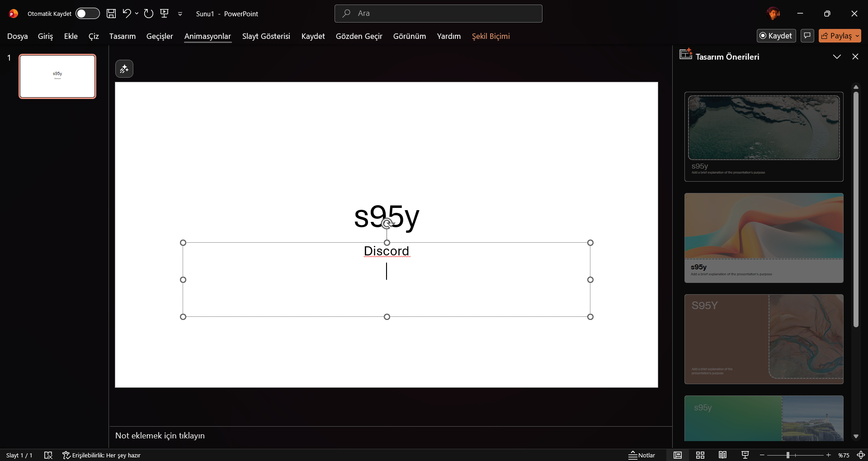This screenshot has height=461, width=868.
Task: Click the notes area 'Not eklemek için tıklayın'
Action: tap(160, 436)
